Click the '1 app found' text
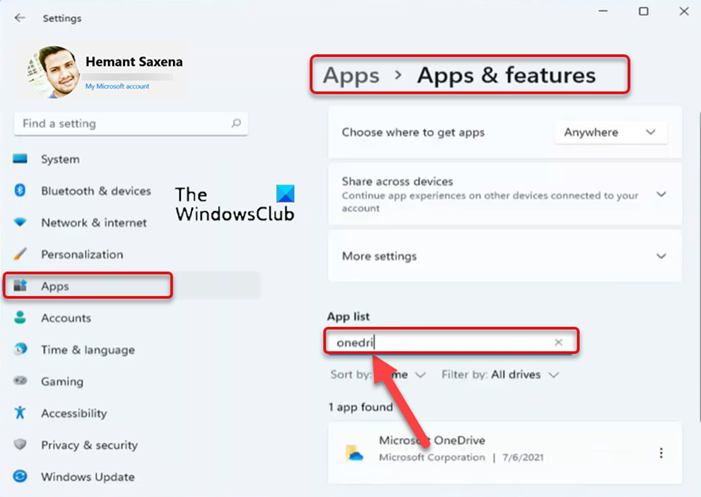 (360, 407)
